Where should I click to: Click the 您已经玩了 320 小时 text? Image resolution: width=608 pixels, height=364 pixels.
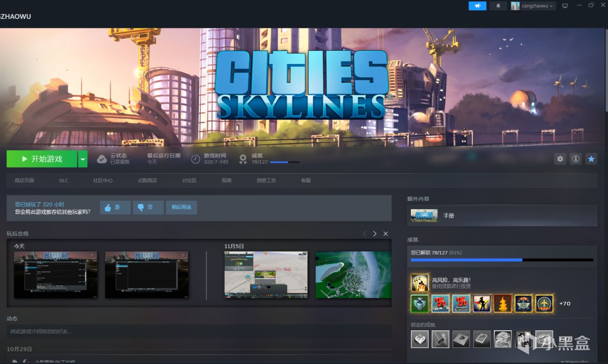pyautogui.click(x=39, y=204)
